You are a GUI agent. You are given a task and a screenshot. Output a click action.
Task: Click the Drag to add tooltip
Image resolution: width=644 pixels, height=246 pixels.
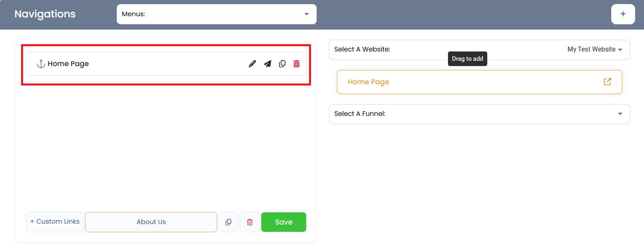click(467, 59)
